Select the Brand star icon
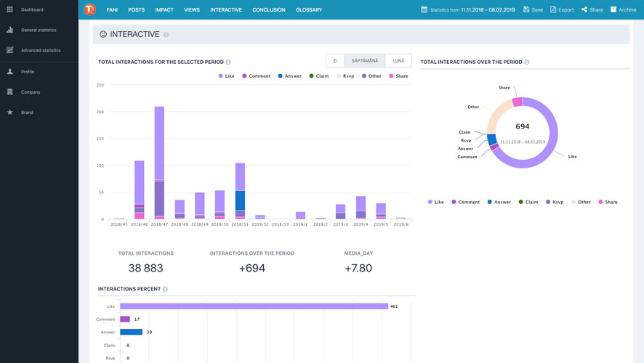The image size is (644, 363). pyautogui.click(x=9, y=113)
